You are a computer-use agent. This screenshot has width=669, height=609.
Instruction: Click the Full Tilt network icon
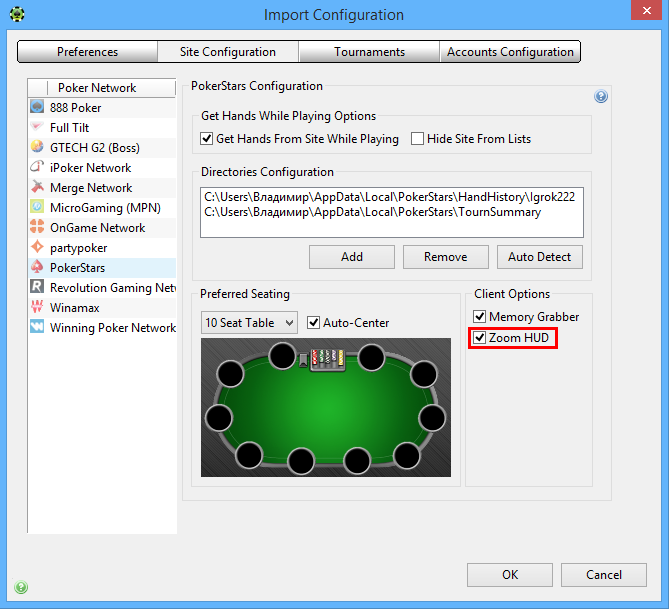pos(37,127)
